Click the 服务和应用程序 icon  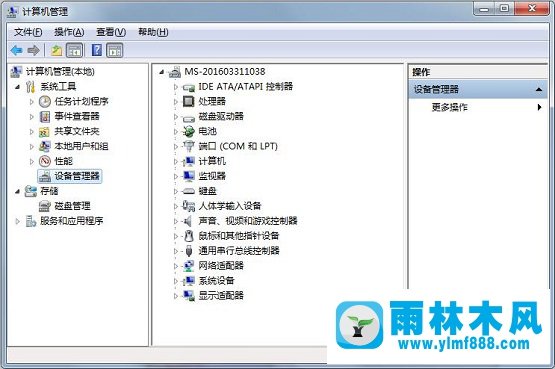point(31,221)
